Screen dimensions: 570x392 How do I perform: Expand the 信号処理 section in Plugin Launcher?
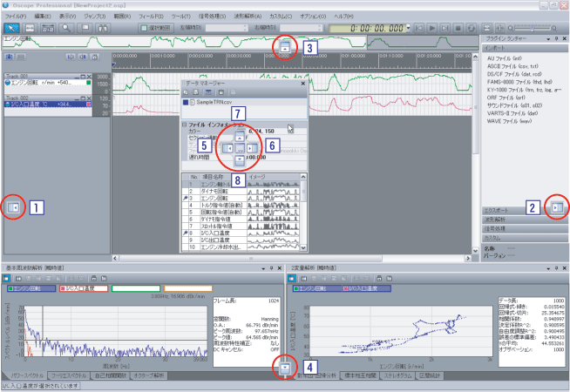pyautogui.click(x=525, y=228)
